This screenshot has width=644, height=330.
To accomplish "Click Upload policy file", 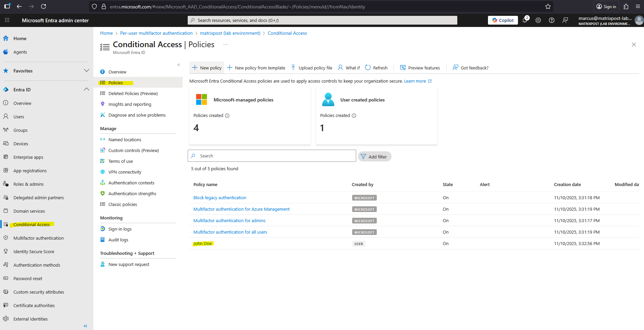I will pos(311,68).
